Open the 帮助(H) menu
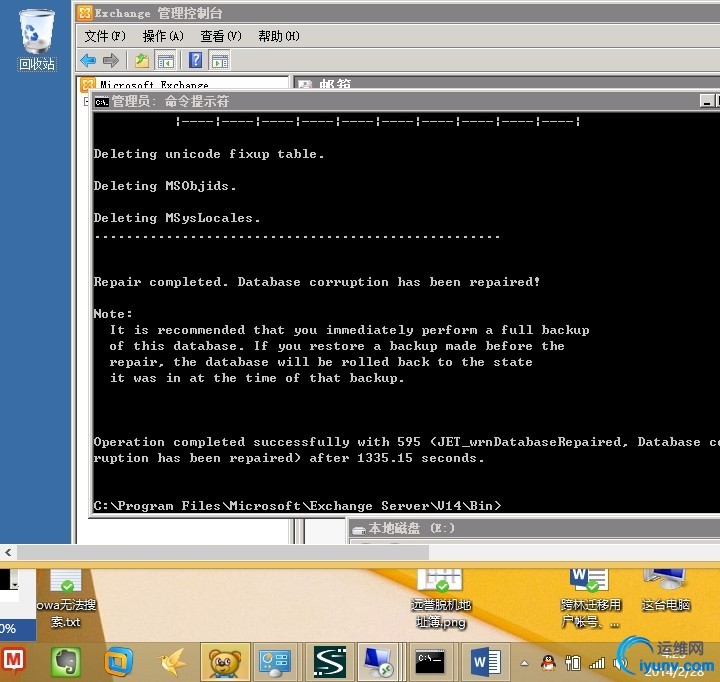This screenshot has height=682, width=720. pyautogui.click(x=279, y=36)
